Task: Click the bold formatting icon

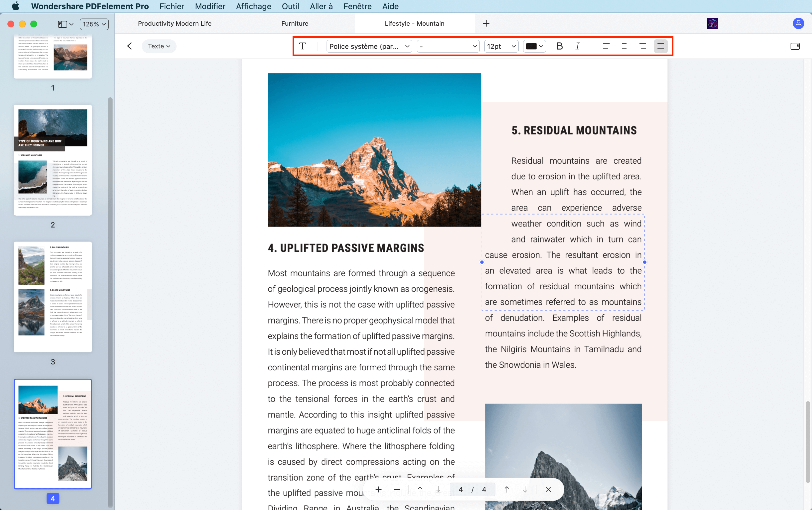Action: (559, 46)
